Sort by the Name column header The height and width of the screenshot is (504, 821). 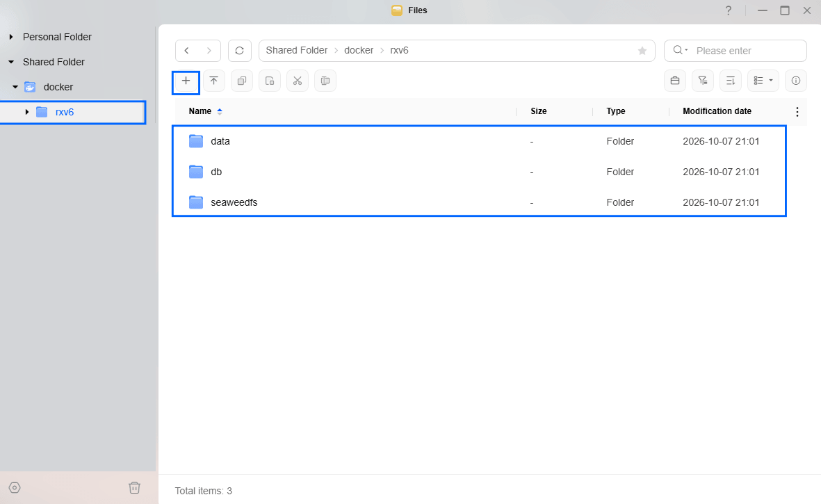200,111
